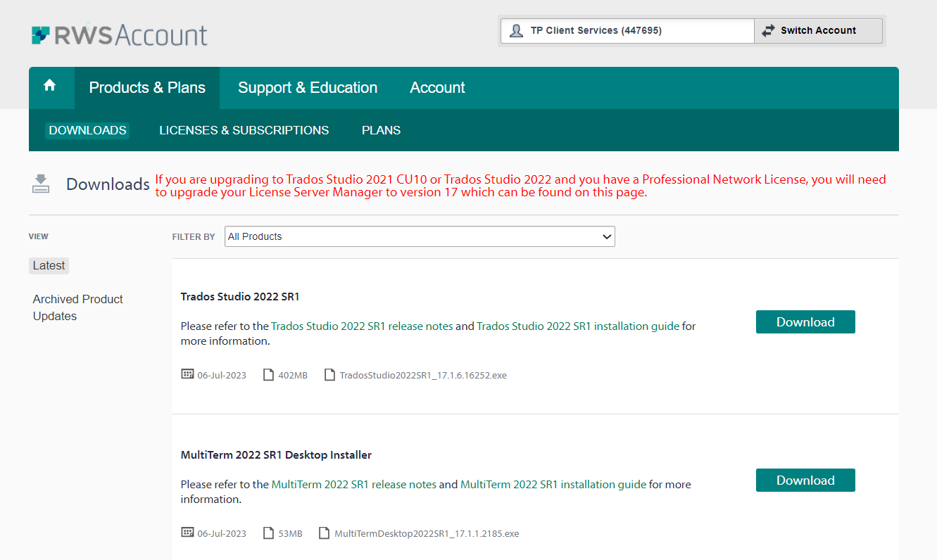Click the FILTER BY label
Screen dimensions: 937x560
coord(194,237)
